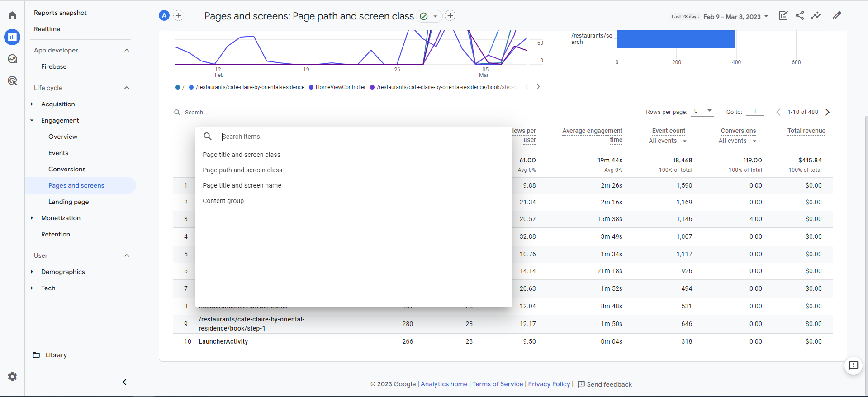This screenshot has height=397, width=868.
Task: Go to next page of table results
Action: pyautogui.click(x=827, y=112)
